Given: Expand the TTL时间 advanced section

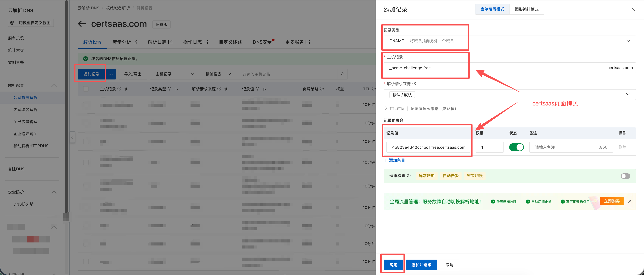Looking at the screenshot, I should (420, 108).
